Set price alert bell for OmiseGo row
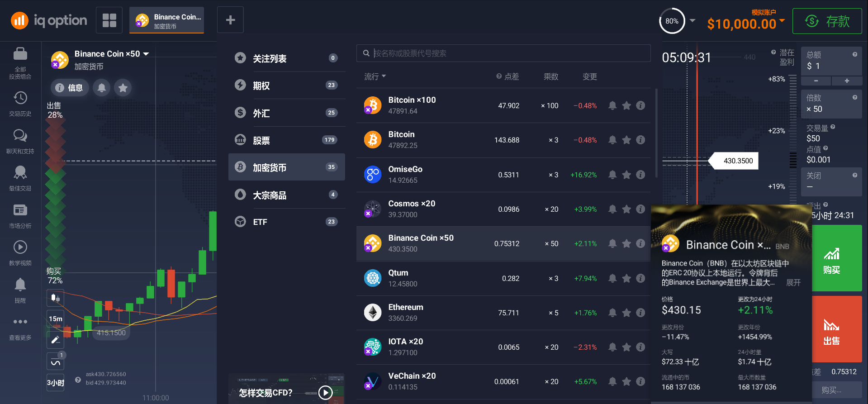Viewport: 868px width, 404px height. tap(612, 175)
